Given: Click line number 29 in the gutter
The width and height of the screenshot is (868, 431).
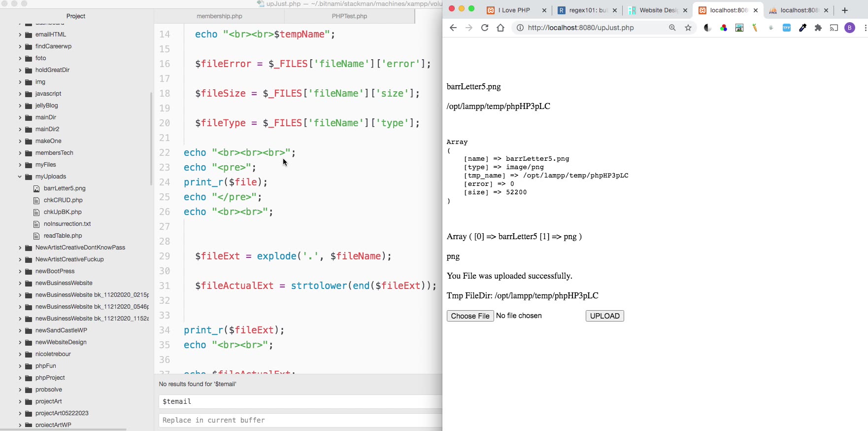Looking at the screenshot, I should (x=165, y=256).
